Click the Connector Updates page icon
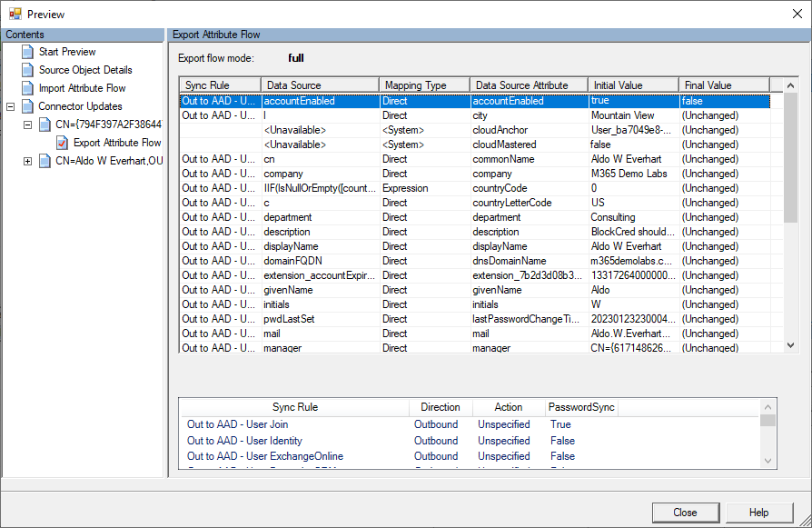Screen dimensions: 812x528 point(27,106)
